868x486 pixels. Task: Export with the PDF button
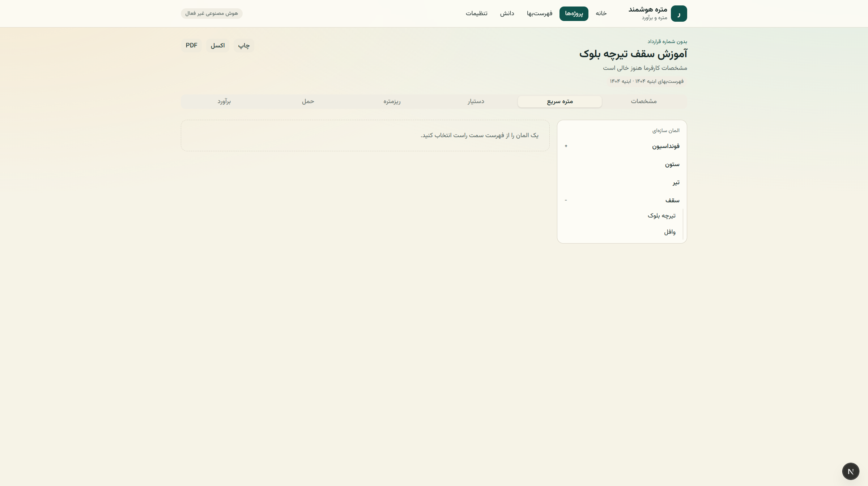191,46
